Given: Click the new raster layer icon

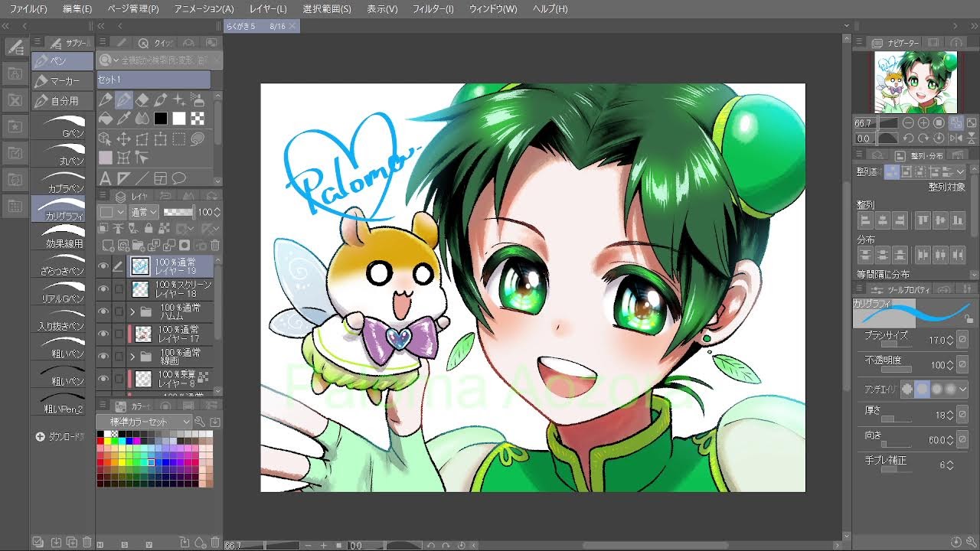Looking at the screenshot, I should click(x=107, y=245).
